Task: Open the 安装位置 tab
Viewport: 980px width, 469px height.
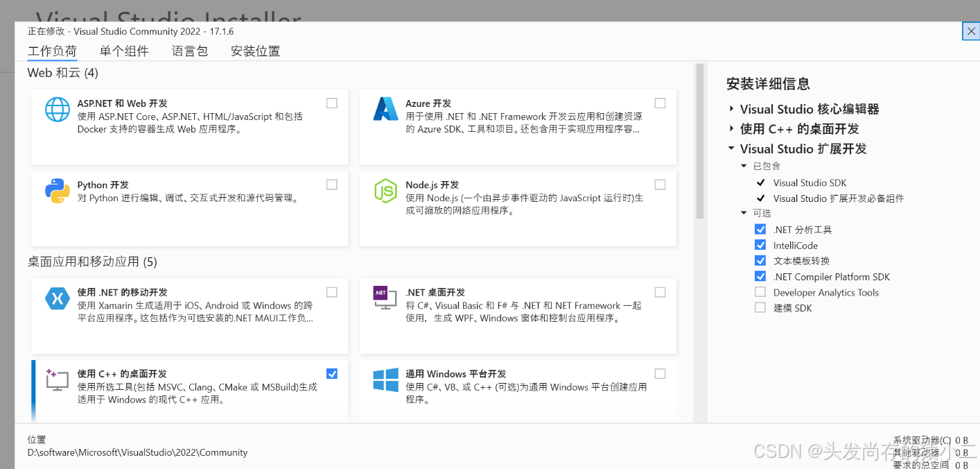Action: tap(255, 51)
